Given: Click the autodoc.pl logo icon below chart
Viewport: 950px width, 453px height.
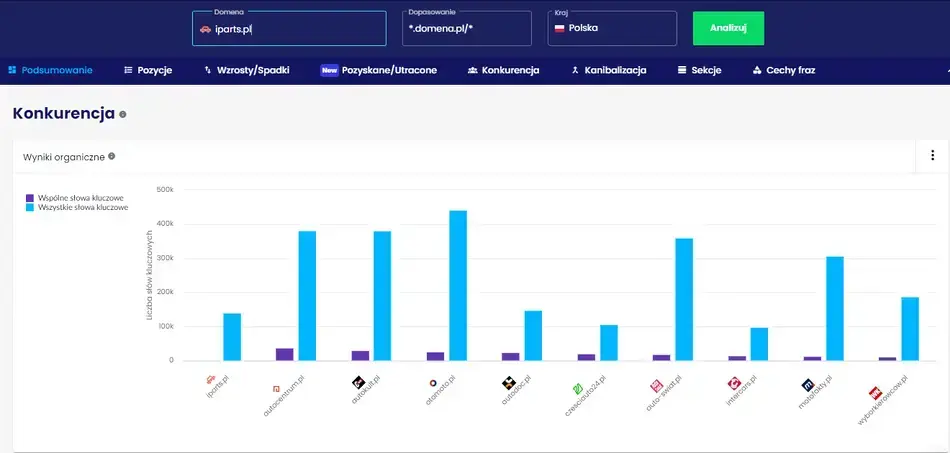Looking at the screenshot, I should 508,382.
